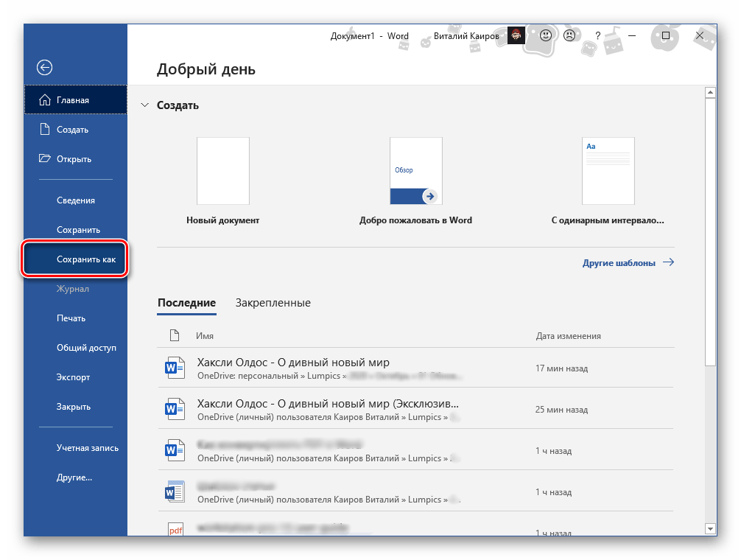The width and height of the screenshot is (741, 560).
Task: Switch to the Закрепленные tab
Action: point(273,303)
